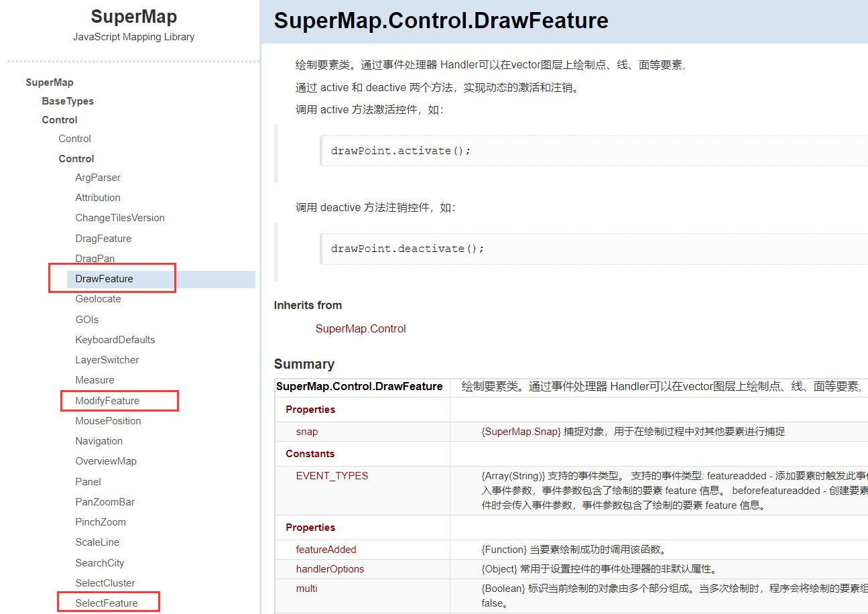Viewport: 868px width, 614px height.
Task: Open the SearchCity page
Action: pos(99,563)
